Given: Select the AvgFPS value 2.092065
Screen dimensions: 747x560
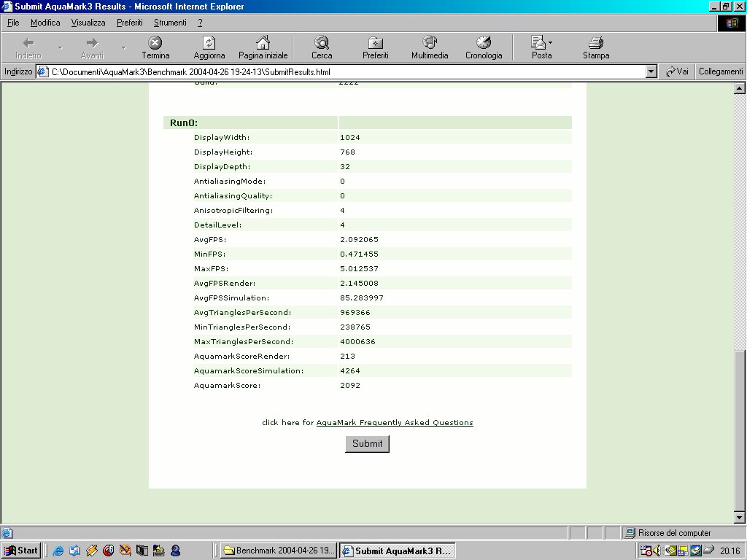Looking at the screenshot, I should (x=359, y=239).
